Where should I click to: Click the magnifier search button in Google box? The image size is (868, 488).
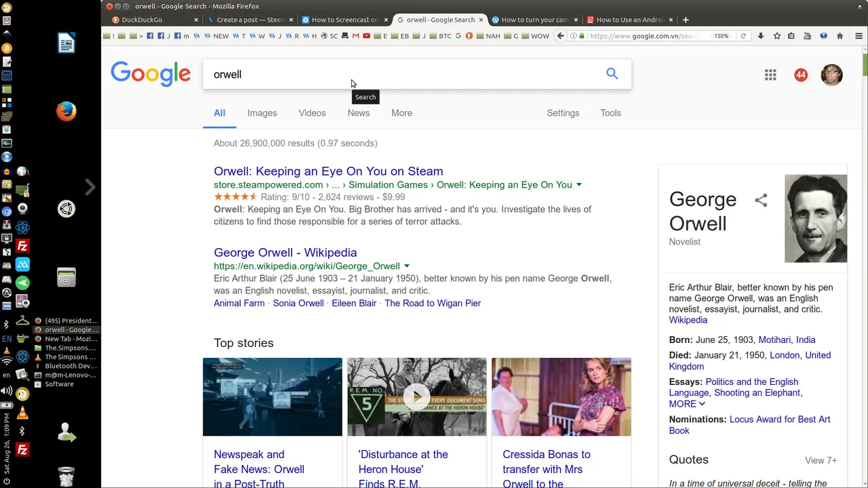pyautogui.click(x=612, y=74)
